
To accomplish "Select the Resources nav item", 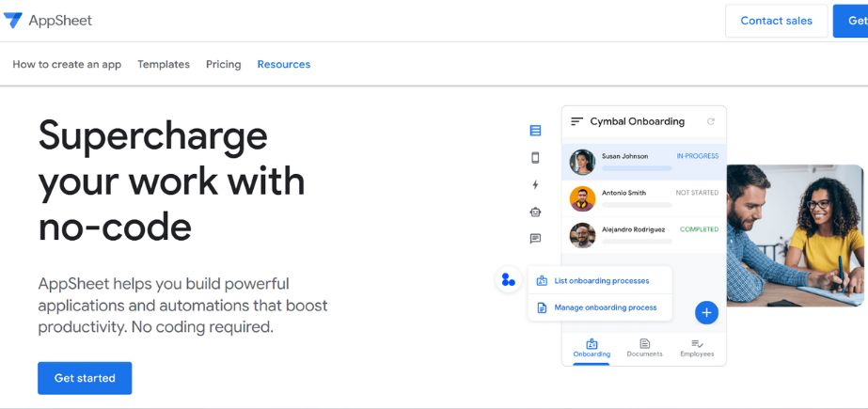I will pyautogui.click(x=284, y=64).
